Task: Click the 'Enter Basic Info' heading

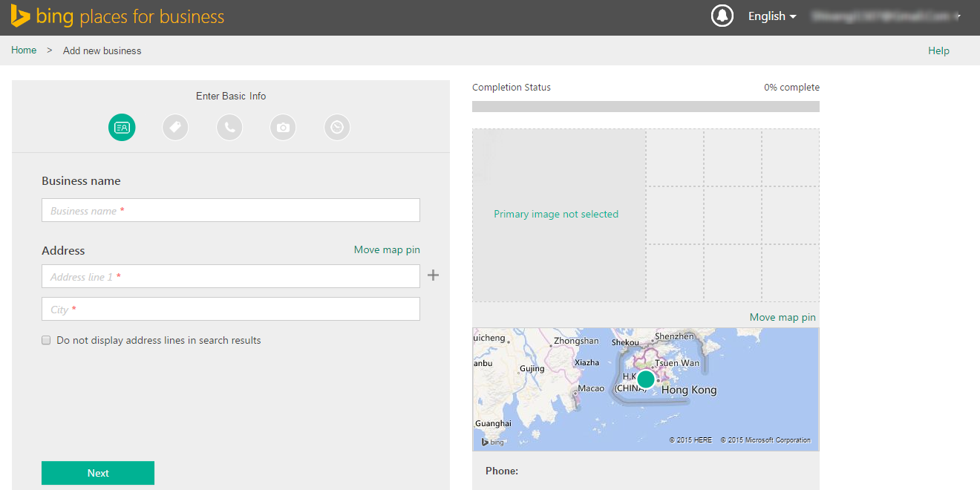Action: click(x=231, y=96)
